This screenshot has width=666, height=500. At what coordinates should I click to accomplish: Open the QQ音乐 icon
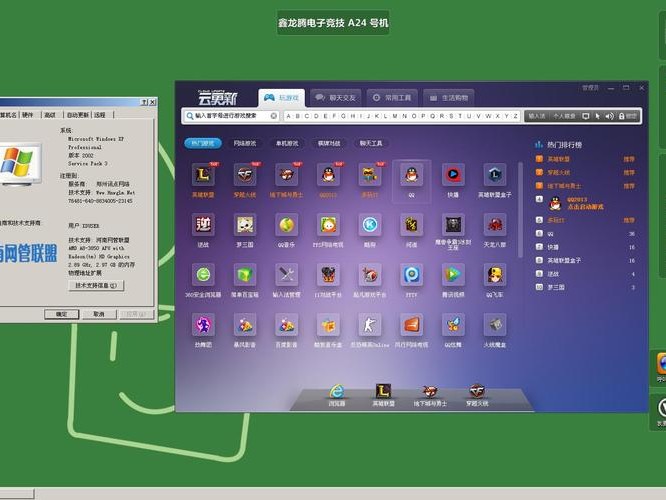(x=286, y=225)
